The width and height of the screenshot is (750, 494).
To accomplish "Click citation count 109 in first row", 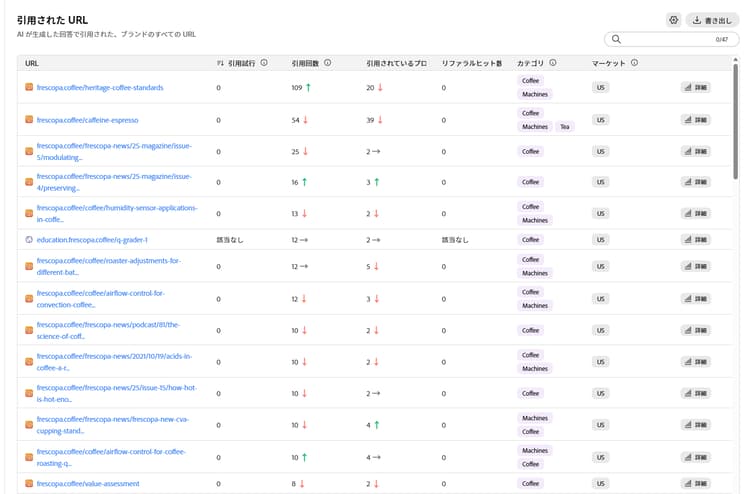I will pyautogui.click(x=297, y=88).
